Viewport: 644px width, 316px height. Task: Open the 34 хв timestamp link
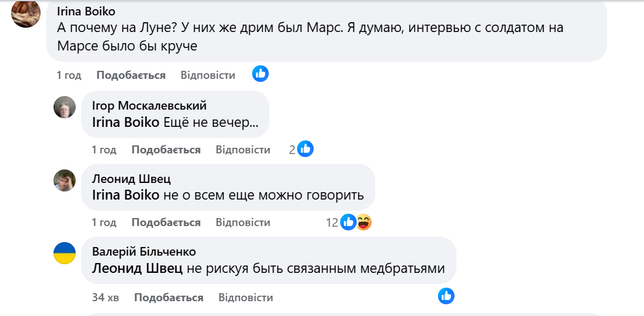point(105,298)
